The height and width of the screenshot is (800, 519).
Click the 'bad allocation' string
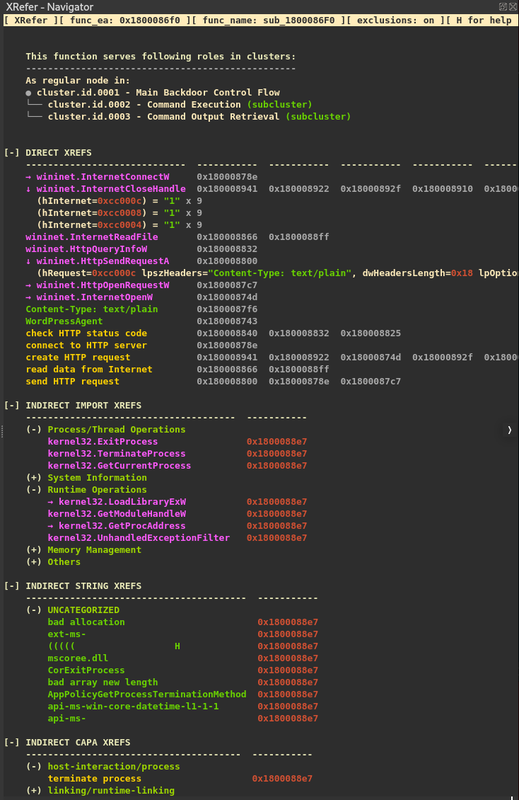point(86,622)
